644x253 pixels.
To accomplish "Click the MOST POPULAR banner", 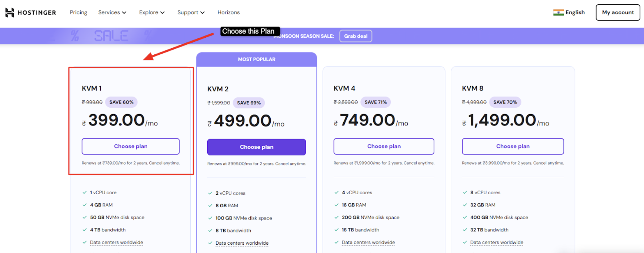I will click(x=256, y=59).
